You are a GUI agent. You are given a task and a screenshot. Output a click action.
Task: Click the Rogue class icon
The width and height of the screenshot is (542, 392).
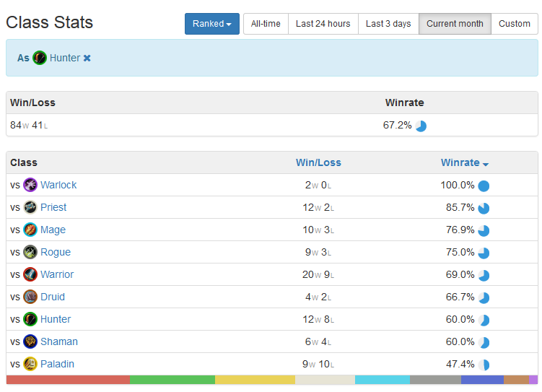pyautogui.click(x=30, y=252)
